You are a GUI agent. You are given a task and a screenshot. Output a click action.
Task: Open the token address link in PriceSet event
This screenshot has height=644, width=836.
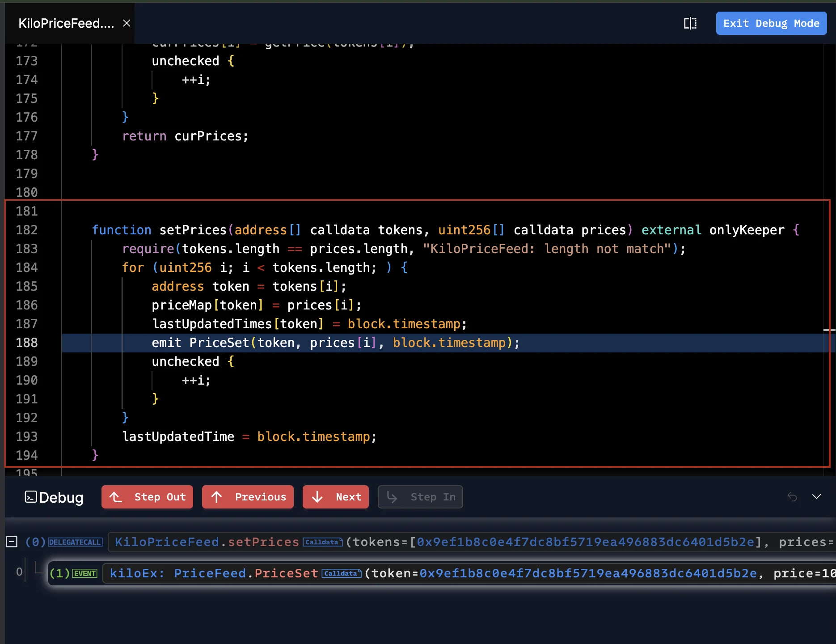click(588, 573)
